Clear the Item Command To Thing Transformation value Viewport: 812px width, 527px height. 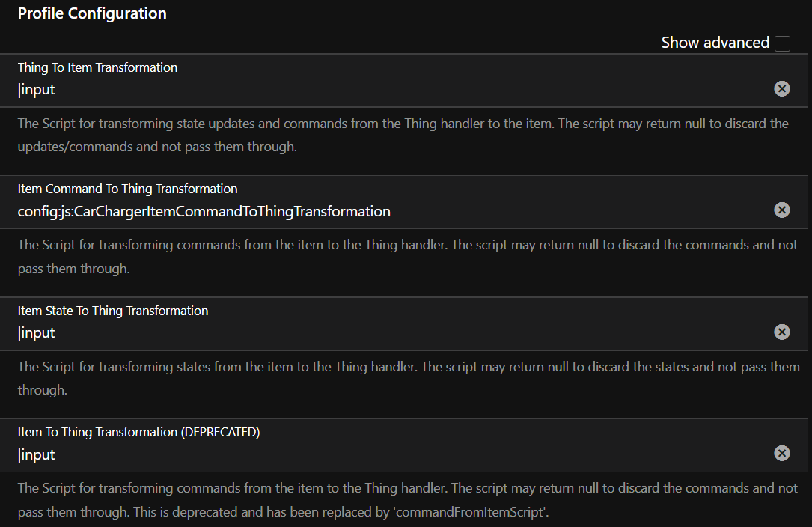[782, 210]
